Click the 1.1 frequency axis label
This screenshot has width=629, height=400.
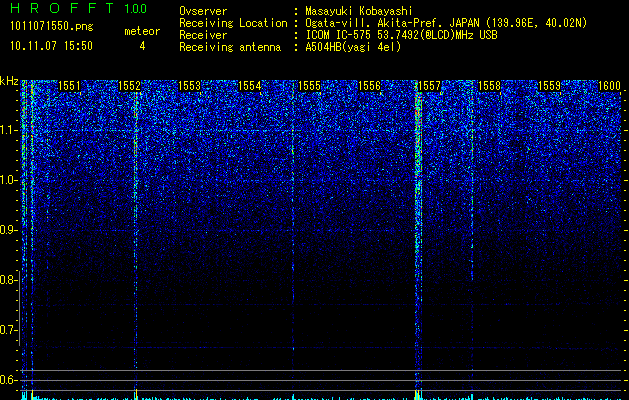pos(8,130)
